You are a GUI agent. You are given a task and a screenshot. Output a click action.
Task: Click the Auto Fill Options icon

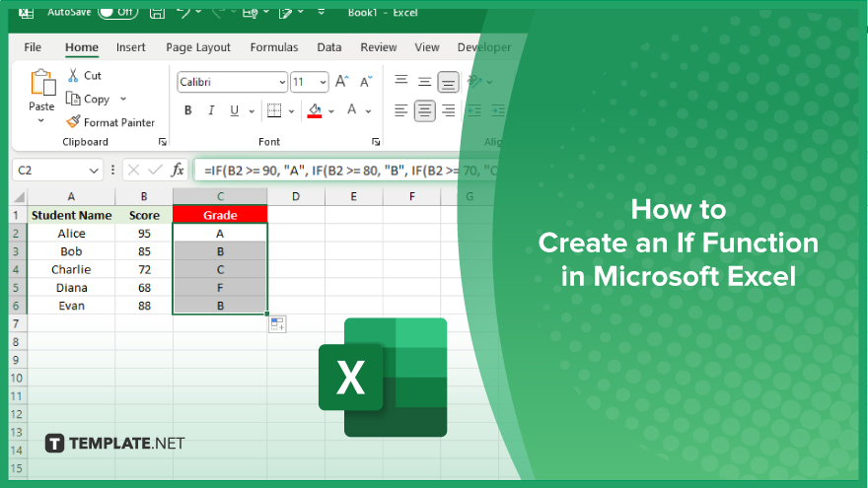coord(277,324)
